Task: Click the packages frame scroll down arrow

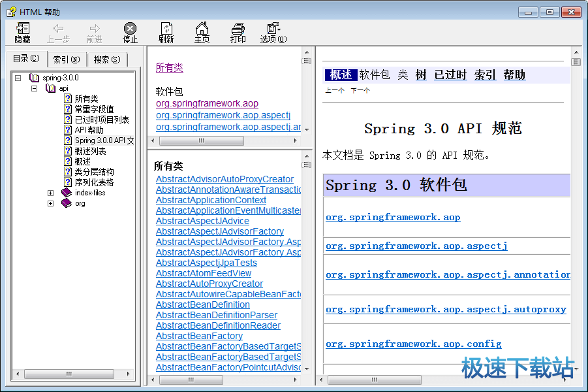Action: [x=307, y=129]
